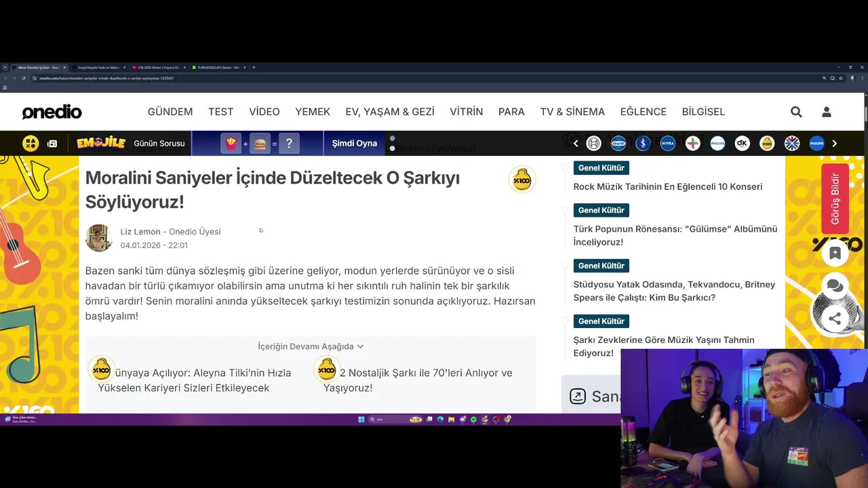The height and width of the screenshot is (488, 868).
Task: Open the TV & SİNEMA menu
Action: point(572,112)
